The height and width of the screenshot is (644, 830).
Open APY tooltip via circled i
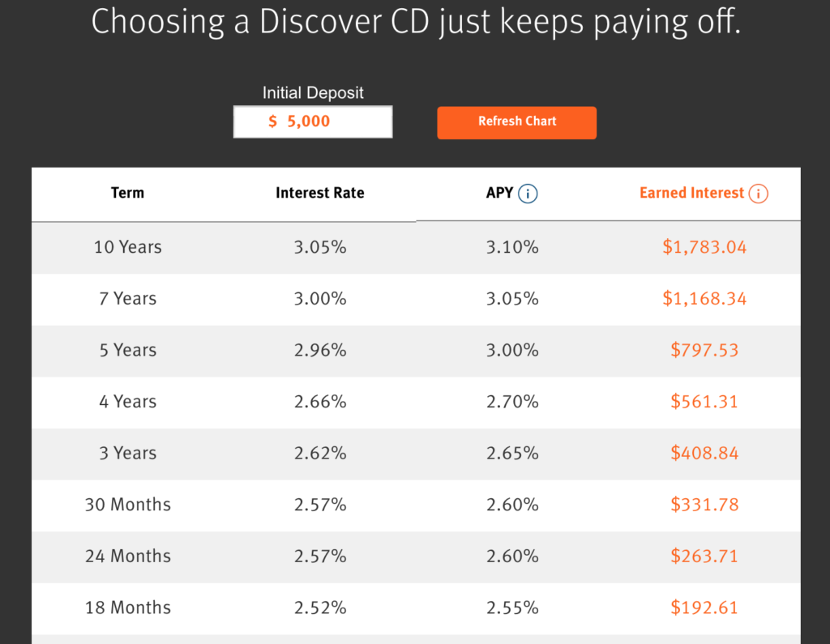528,194
